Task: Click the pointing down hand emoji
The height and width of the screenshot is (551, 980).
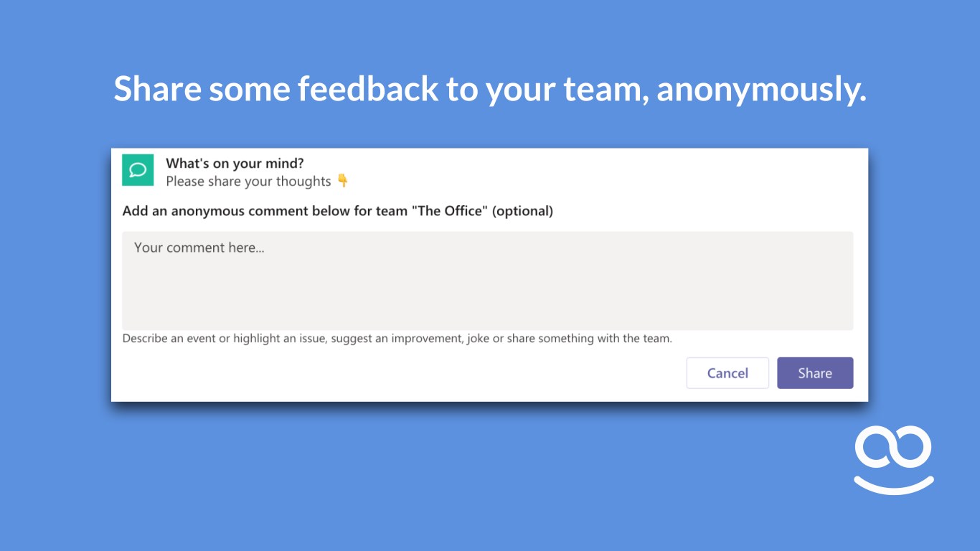Action: point(343,181)
